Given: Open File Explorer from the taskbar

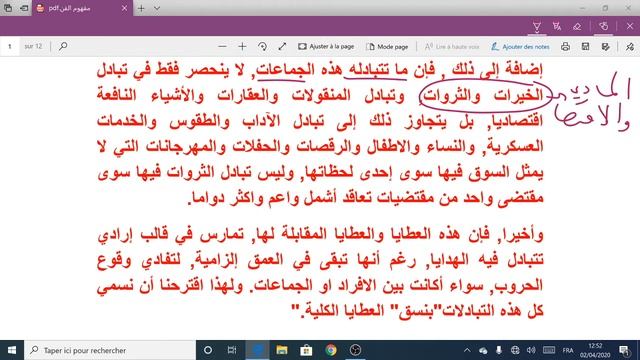Looking at the screenshot, I should coord(282,350).
